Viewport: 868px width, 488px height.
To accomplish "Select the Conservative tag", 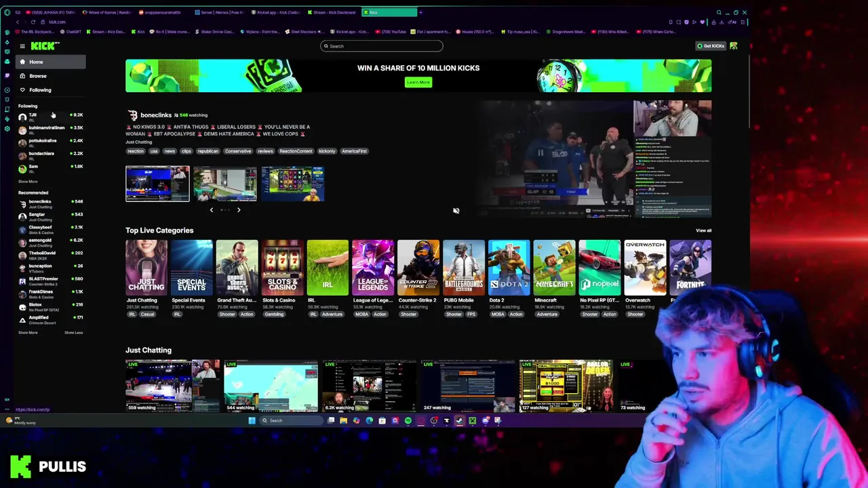I will click(238, 151).
